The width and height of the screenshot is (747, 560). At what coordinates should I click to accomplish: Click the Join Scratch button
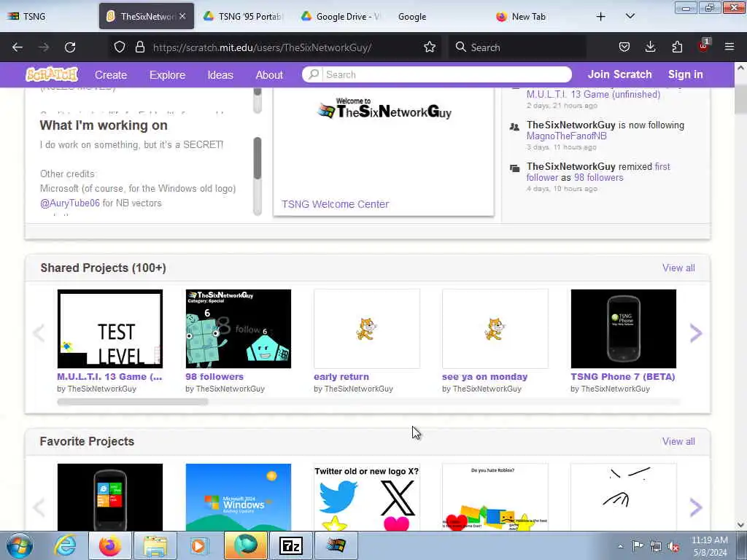[x=619, y=74]
